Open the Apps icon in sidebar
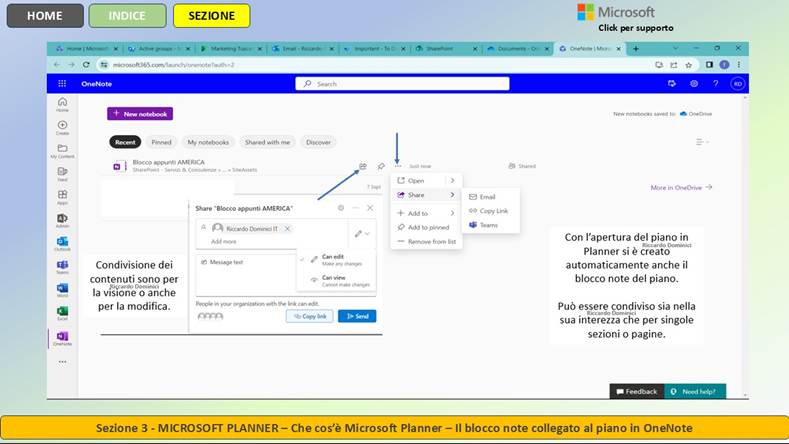Image resolution: width=789 pixels, height=444 pixels. tap(62, 197)
